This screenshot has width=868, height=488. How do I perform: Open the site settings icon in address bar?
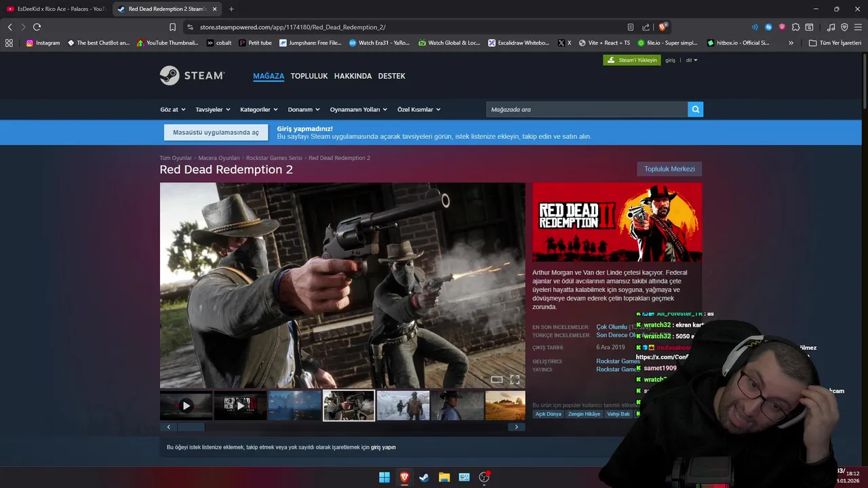[191, 27]
